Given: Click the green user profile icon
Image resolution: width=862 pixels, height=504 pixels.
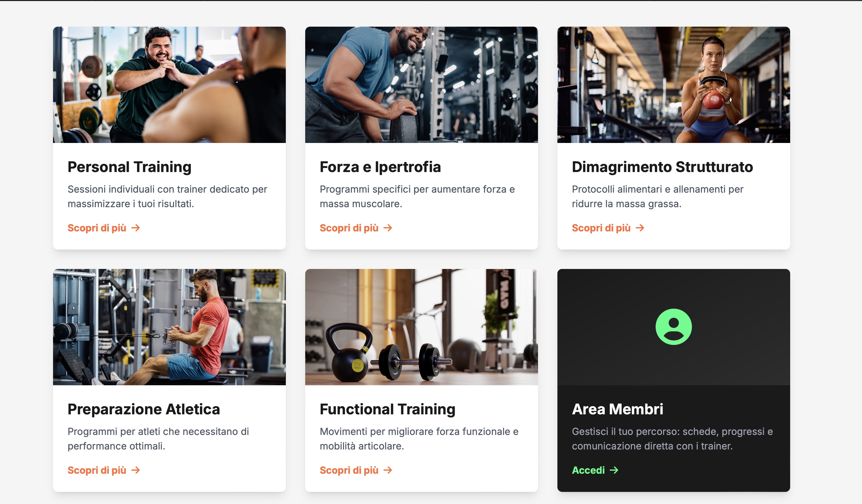Looking at the screenshot, I should click(x=673, y=327).
